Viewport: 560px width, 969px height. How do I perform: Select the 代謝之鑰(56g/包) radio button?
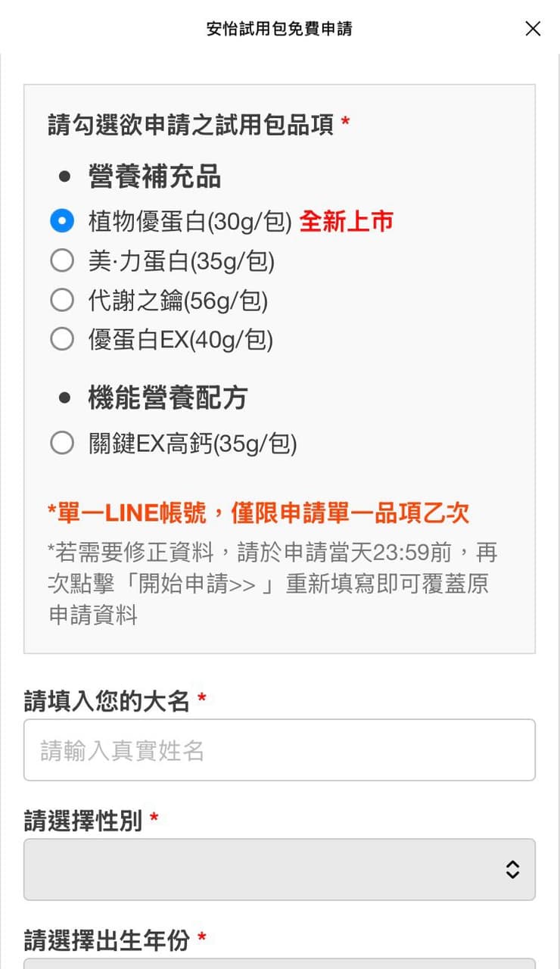62,300
